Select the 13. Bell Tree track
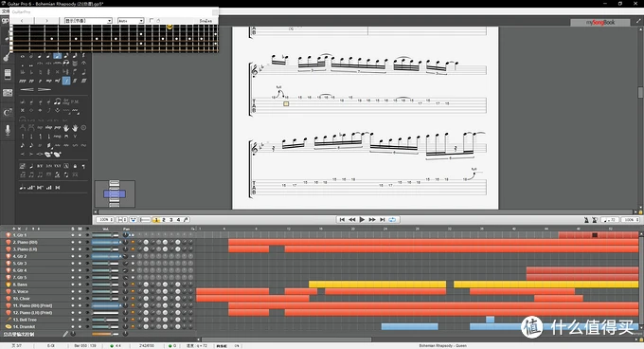Screen dimensions: 644x349 tap(25, 320)
